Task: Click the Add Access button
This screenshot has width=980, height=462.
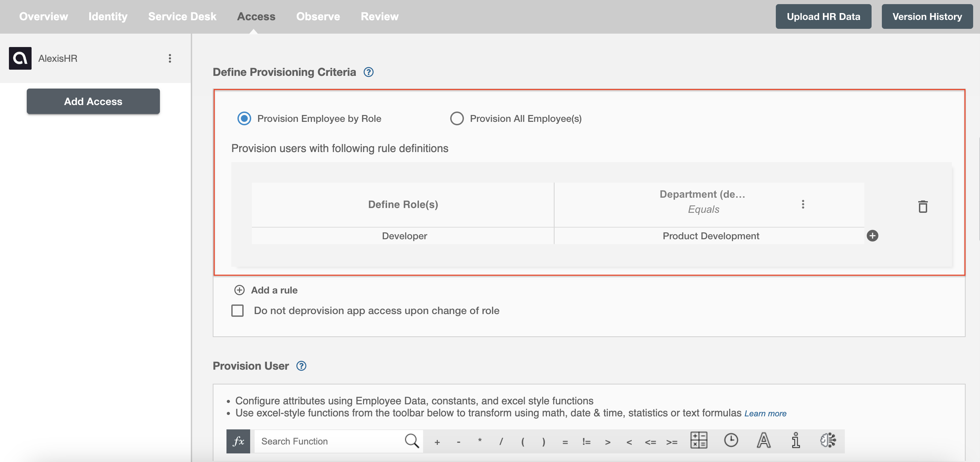Action: click(x=93, y=101)
